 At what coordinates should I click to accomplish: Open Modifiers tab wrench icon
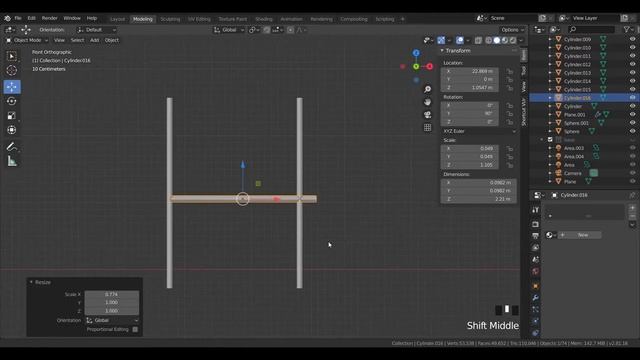point(536,298)
